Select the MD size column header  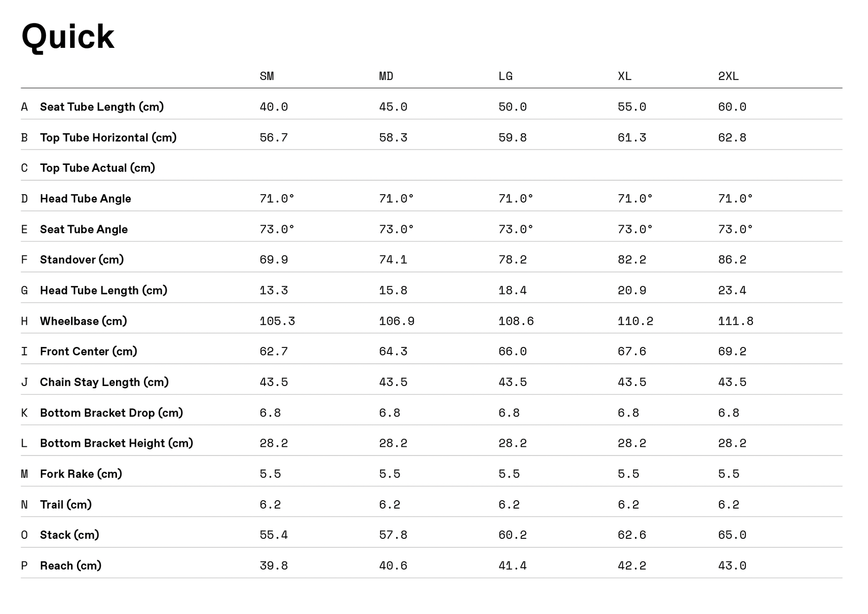386,76
